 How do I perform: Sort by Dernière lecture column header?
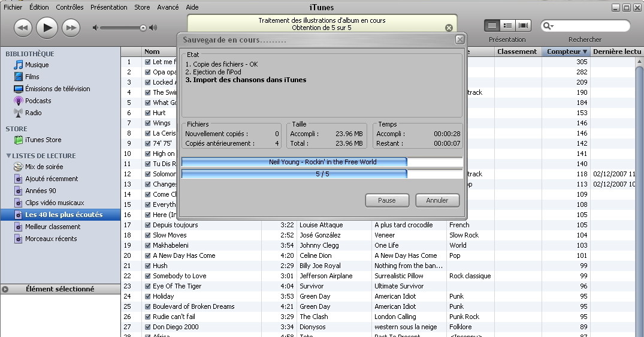pos(616,52)
